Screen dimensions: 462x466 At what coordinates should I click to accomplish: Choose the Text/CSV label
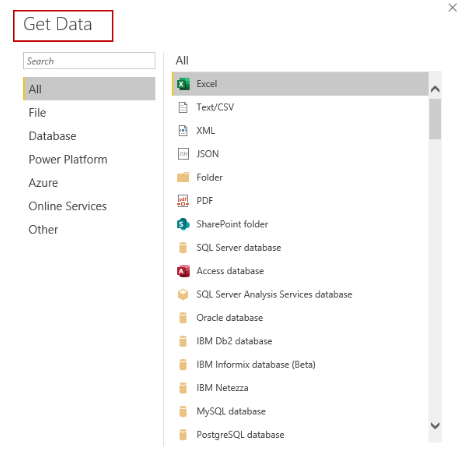pos(215,107)
